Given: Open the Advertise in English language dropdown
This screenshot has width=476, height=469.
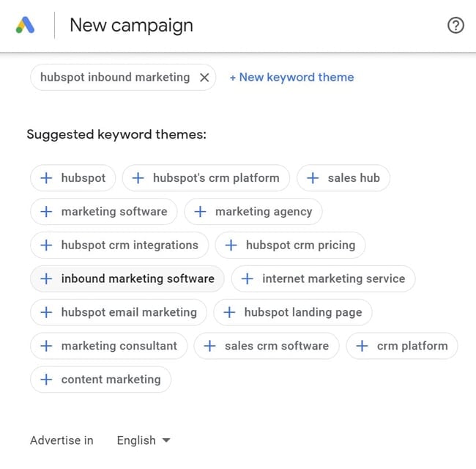Looking at the screenshot, I should (144, 440).
